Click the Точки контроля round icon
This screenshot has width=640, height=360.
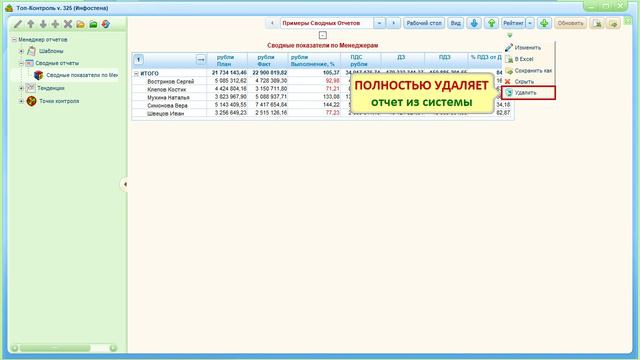(x=31, y=101)
